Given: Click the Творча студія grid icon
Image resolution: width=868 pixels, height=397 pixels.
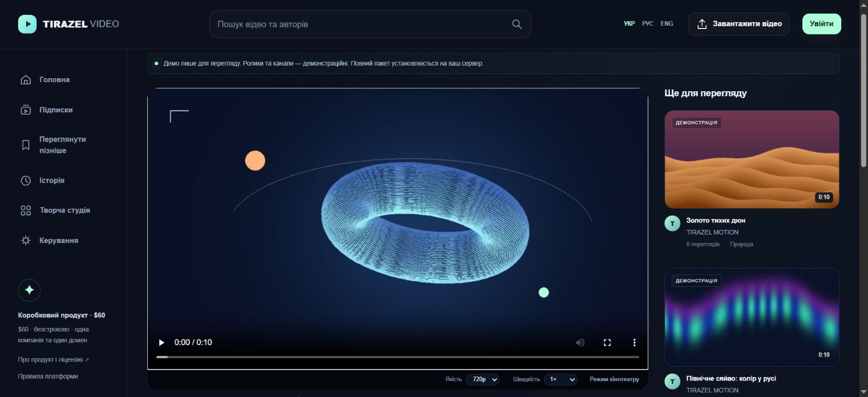Looking at the screenshot, I should (26, 210).
